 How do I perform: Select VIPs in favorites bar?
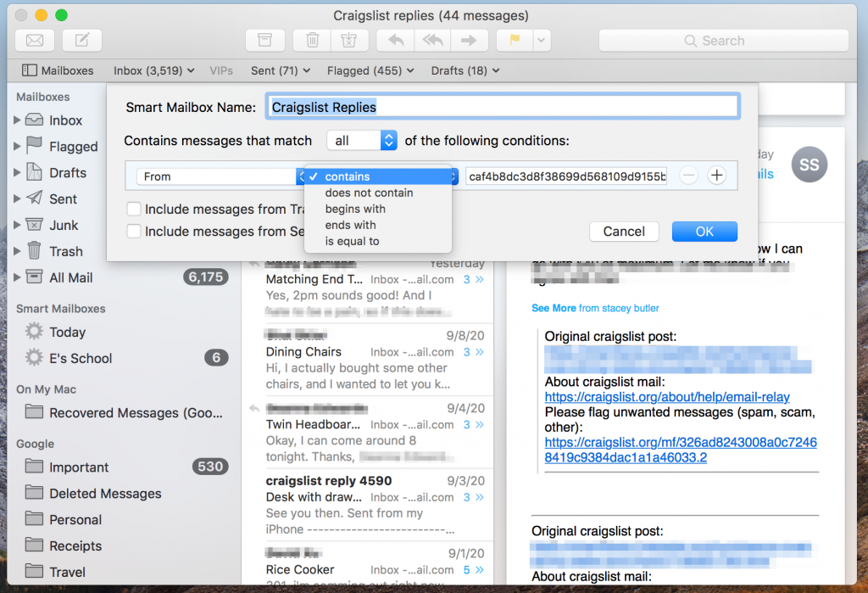(x=221, y=70)
